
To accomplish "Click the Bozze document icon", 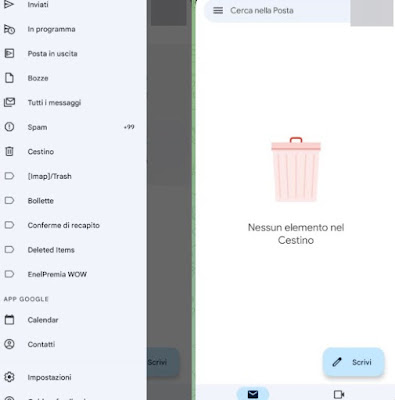I will (x=9, y=78).
